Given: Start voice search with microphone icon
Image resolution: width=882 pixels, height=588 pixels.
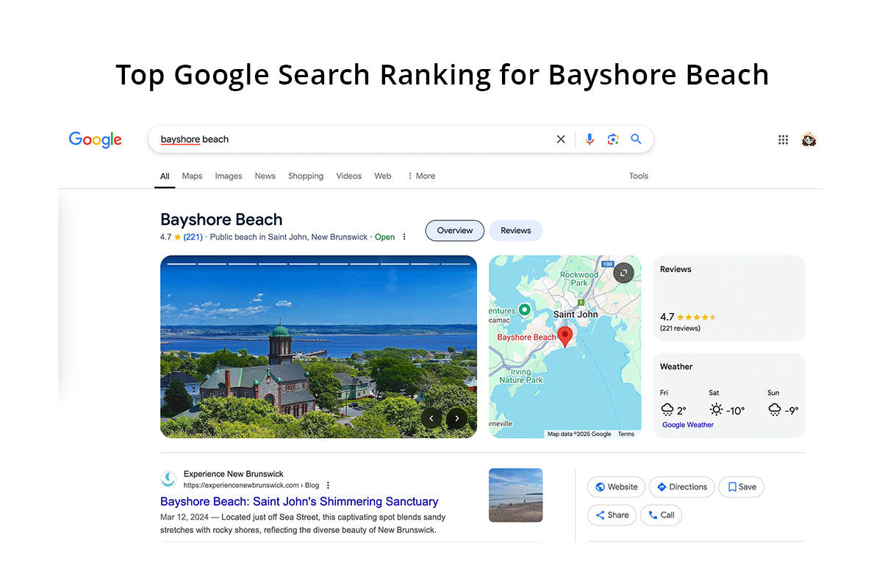Looking at the screenshot, I should 589,139.
